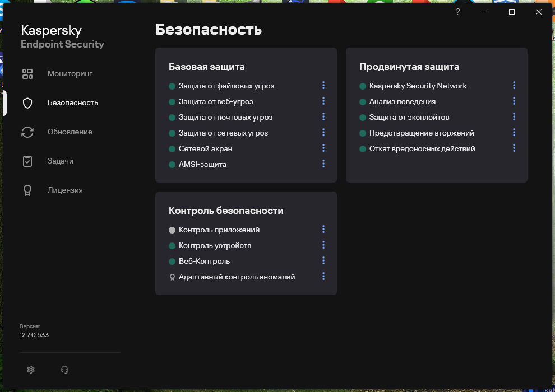Click the help question mark icon
This screenshot has width=555, height=392.
[457, 12]
